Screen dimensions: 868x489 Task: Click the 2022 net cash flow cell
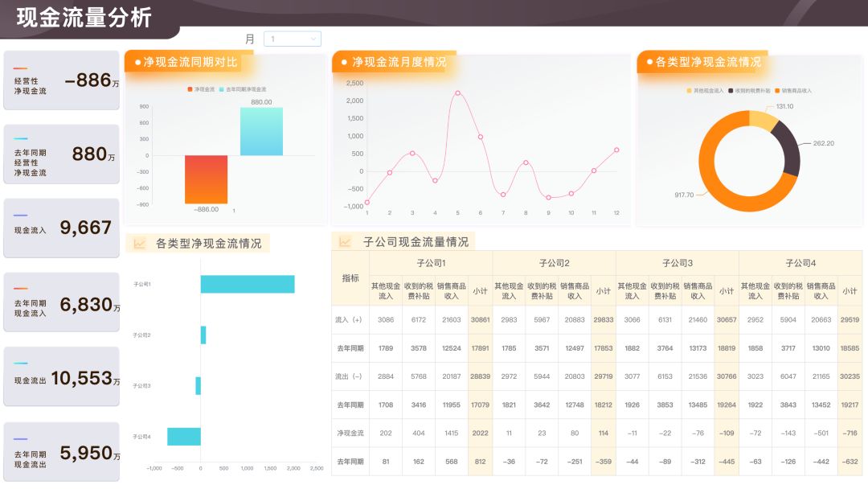click(x=481, y=433)
